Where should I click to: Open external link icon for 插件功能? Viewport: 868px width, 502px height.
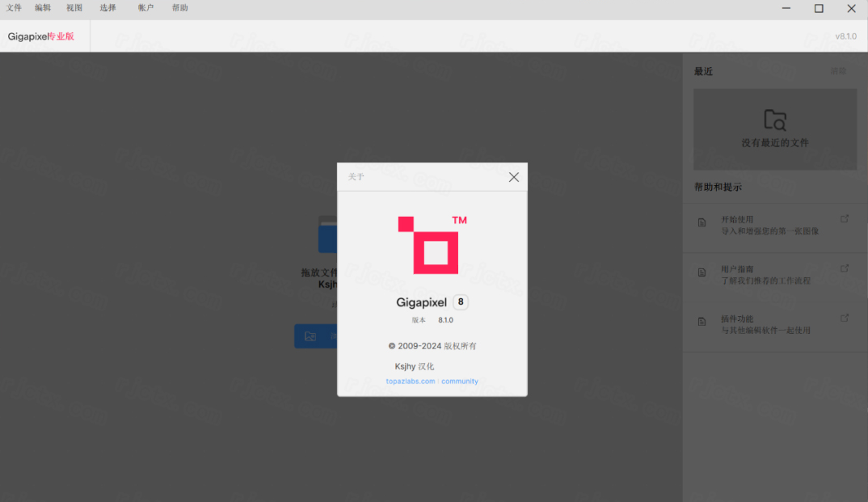(x=845, y=318)
